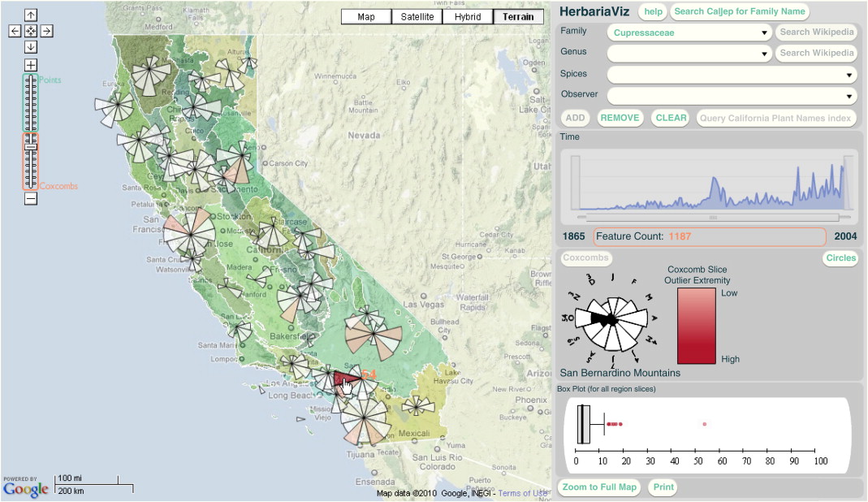This screenshot has width=868, height=502.
Task: Click the zoom slider handle
Action: (31, 146)
